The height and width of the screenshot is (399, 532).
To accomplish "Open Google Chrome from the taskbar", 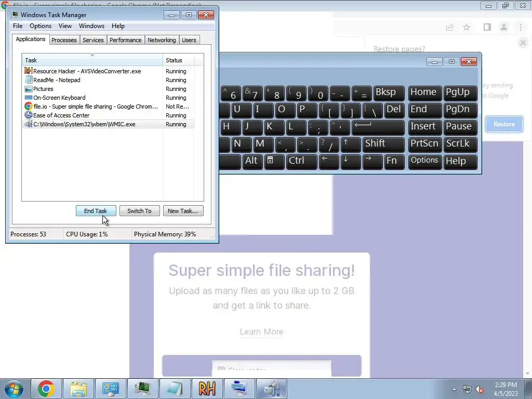I will pos(46,389).
